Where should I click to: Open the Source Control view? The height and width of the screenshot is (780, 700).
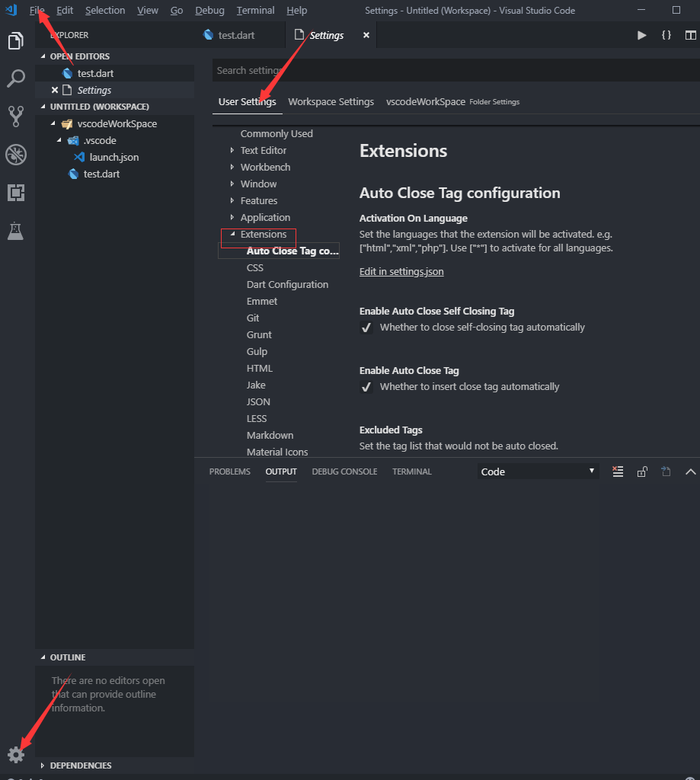tap(16, 116)
